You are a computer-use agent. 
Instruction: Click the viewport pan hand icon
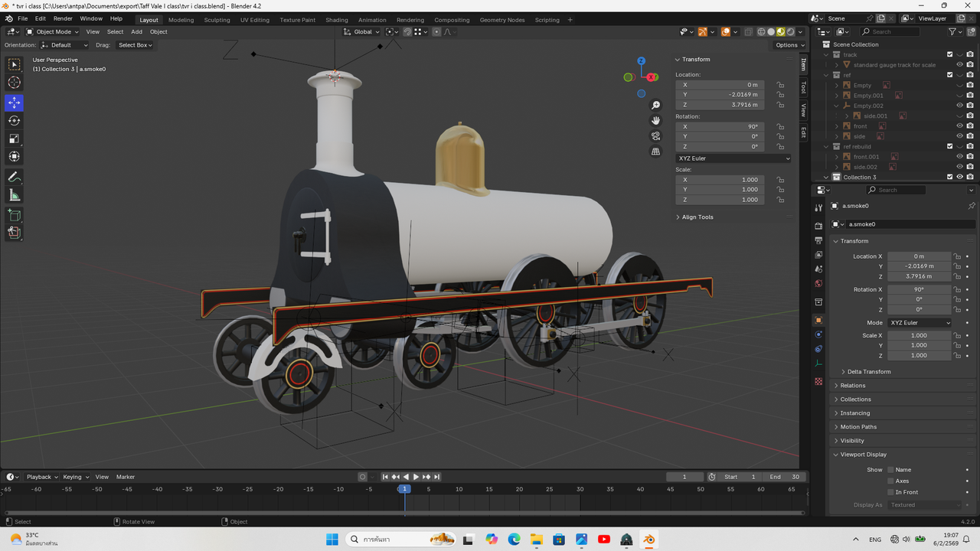(x=655, y=120)
